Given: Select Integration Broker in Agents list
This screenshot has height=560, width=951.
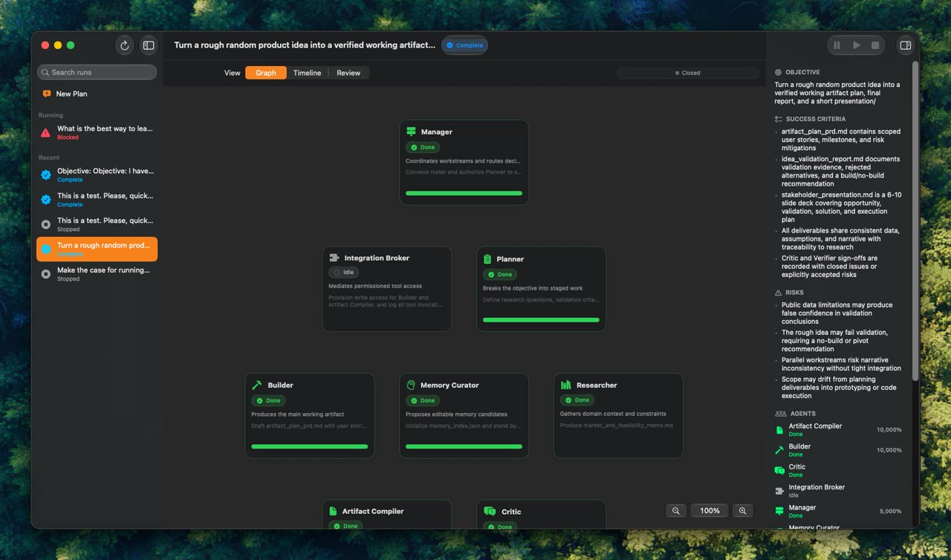Looking at the screenshot, I should point(838,491).
